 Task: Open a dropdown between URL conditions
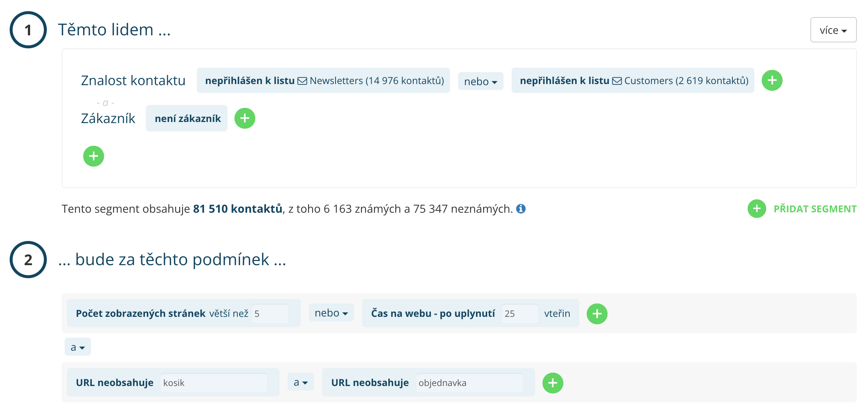(x=301, y=382)
